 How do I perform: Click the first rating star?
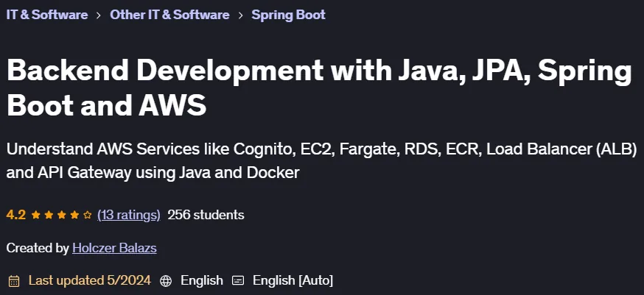tap(35, 215)
